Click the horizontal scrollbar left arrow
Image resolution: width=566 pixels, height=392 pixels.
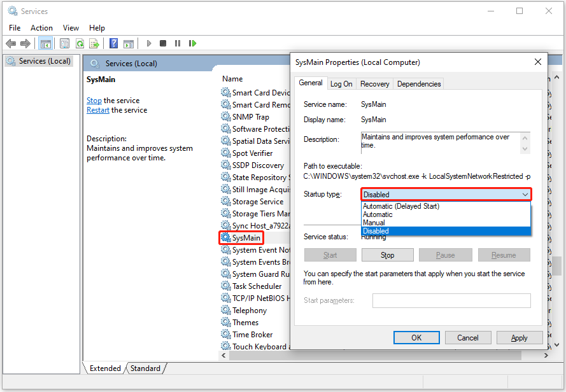click(224, 356)
